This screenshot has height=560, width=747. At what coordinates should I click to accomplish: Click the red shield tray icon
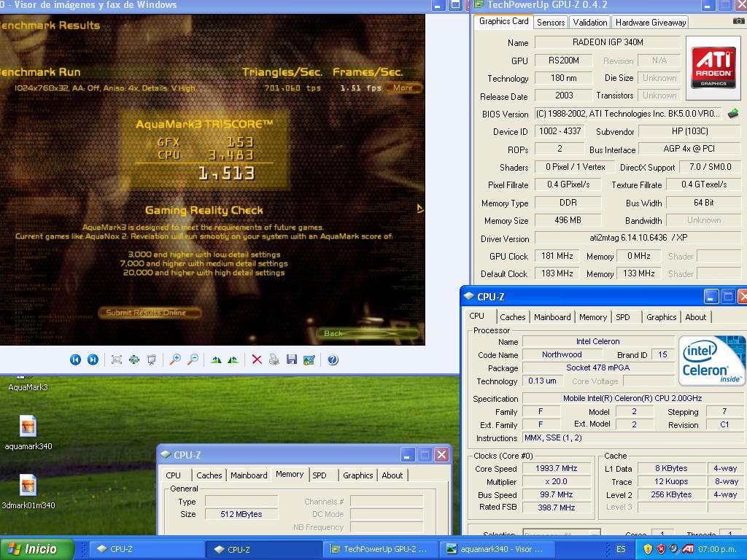pos(661,549)
